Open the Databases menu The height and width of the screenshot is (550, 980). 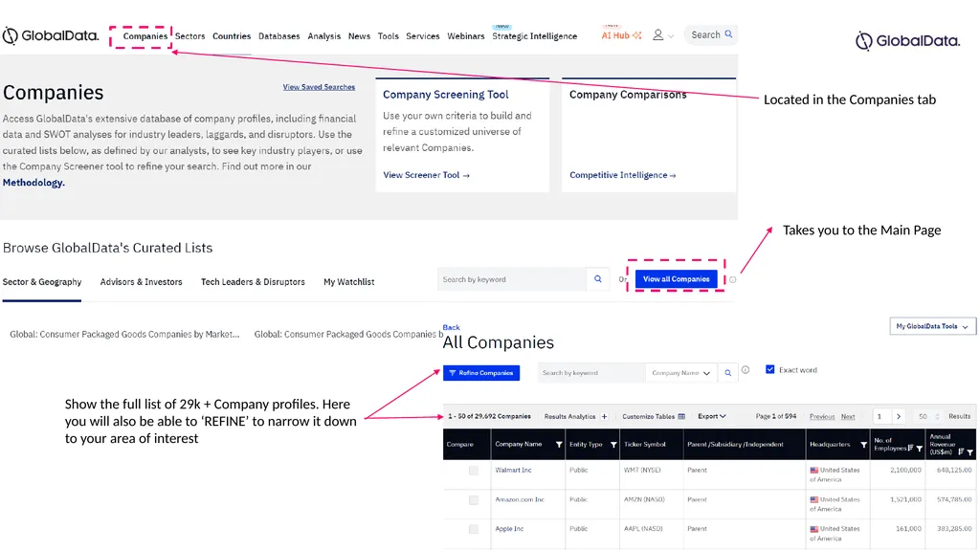[278, 36]
